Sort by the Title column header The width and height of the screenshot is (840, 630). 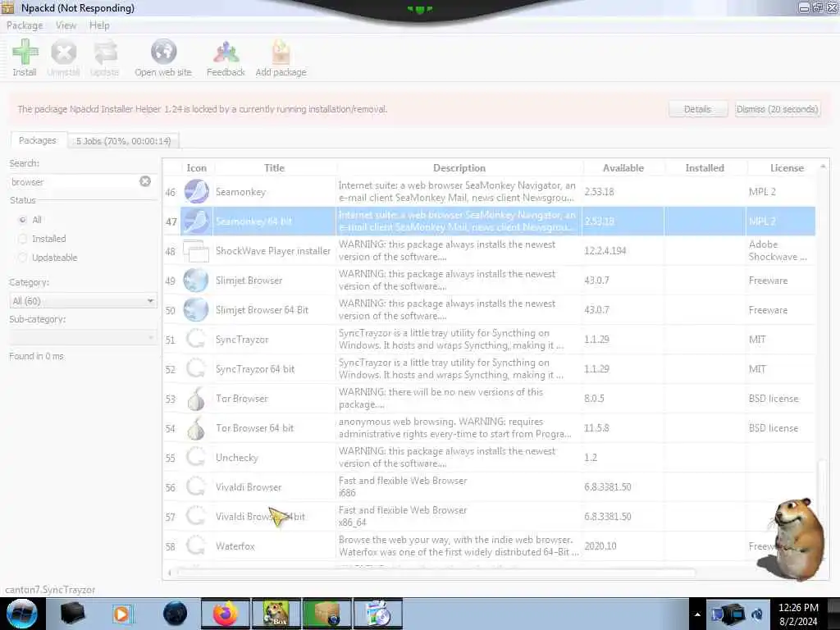274,167
